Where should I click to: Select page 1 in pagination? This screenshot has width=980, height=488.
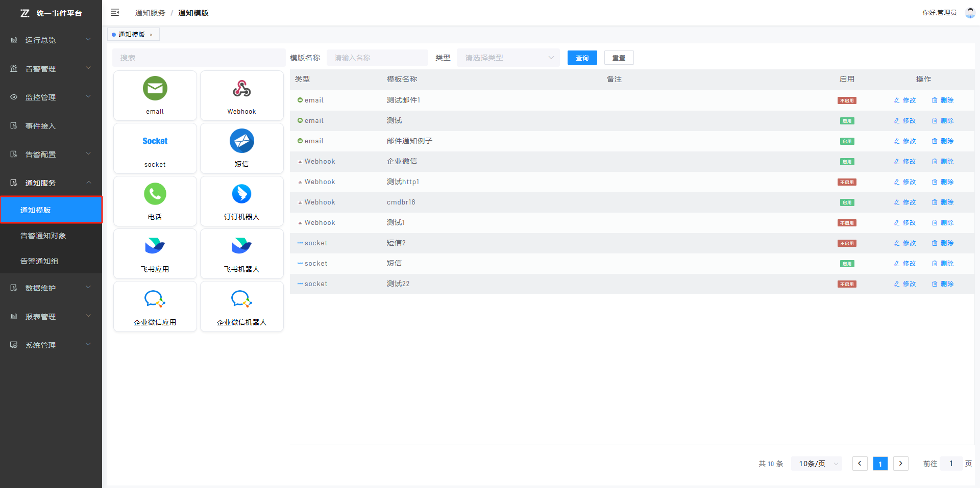click(x=880, y=464)
